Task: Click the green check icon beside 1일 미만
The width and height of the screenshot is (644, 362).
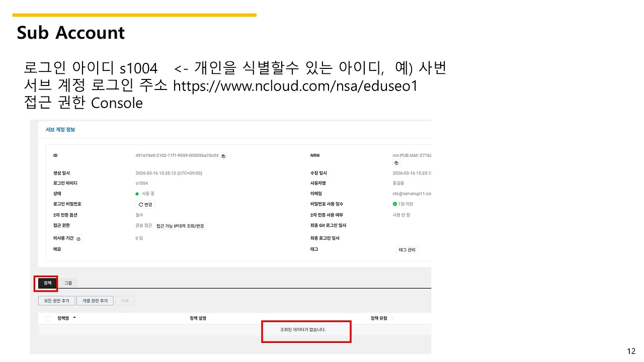Action: [x=394, y=204]
